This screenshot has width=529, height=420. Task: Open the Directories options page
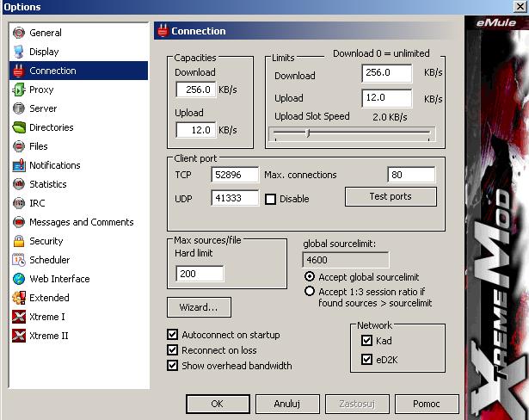pyautogui.click(x=78, y=127)
